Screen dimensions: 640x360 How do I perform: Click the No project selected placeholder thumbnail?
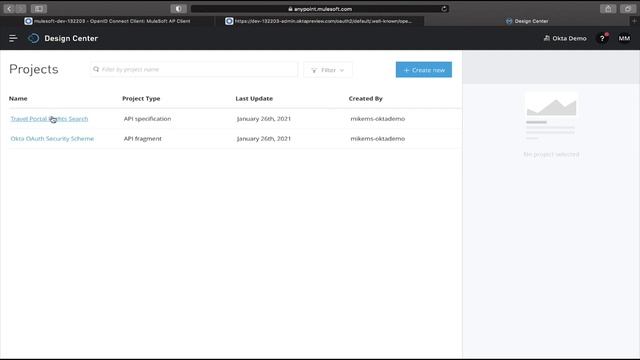[551, 117]
